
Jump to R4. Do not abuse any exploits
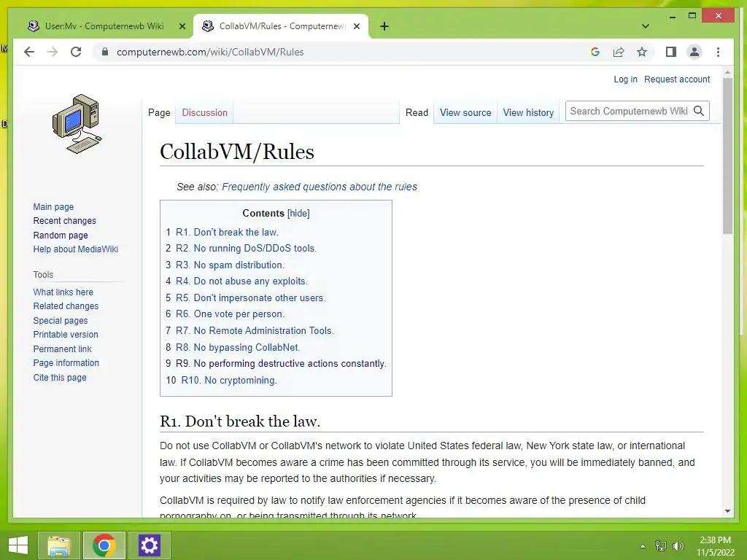tap(241, 281)
